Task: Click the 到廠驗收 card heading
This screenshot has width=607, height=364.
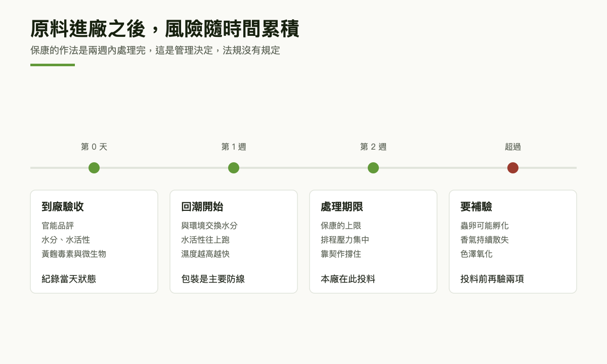Action: click(63, 207)
